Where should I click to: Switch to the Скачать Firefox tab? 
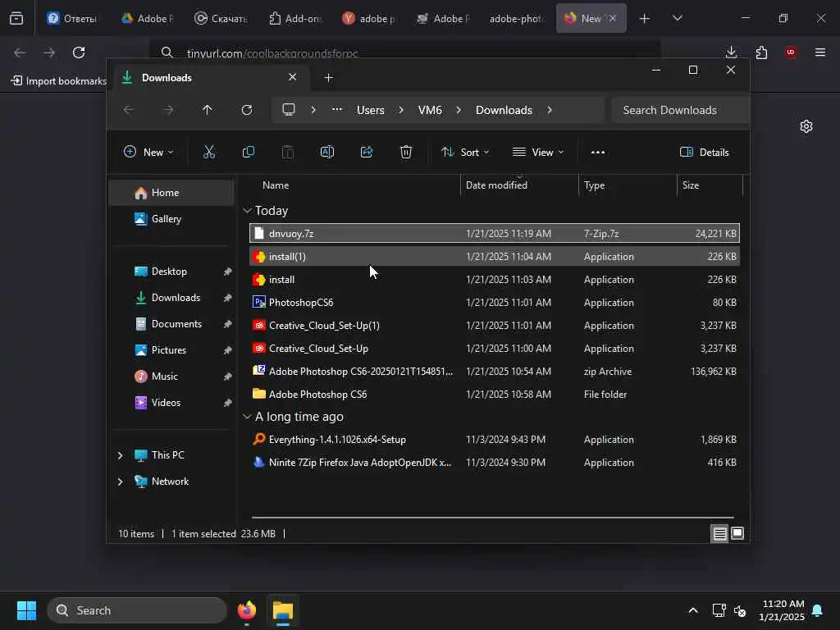click(221, 18)
